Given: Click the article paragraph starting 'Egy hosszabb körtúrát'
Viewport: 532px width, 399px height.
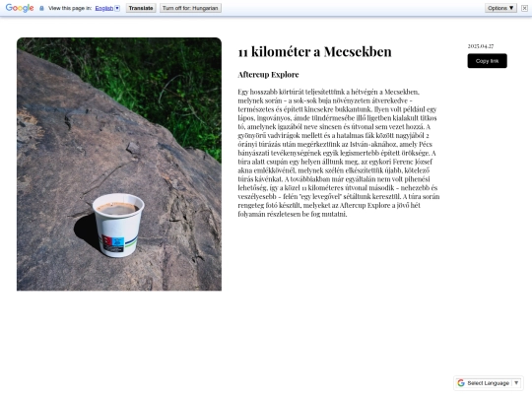Looking at the screenshot, I should click(x=339, y=153).
